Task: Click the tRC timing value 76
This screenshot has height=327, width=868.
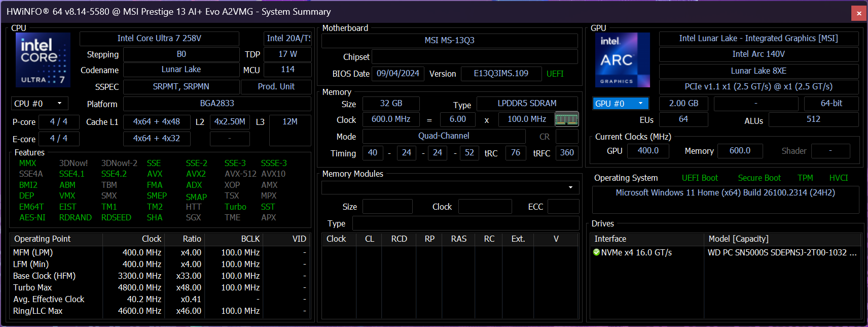Action: tap(516, 153)
